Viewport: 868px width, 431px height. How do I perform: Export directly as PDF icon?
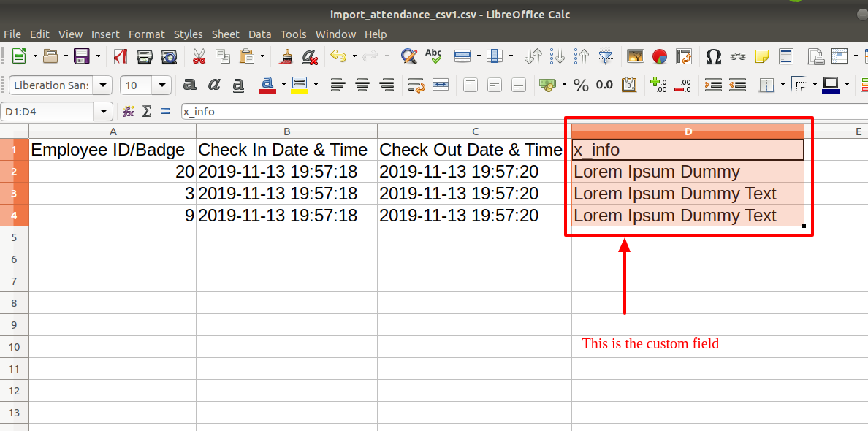[120, 56]
